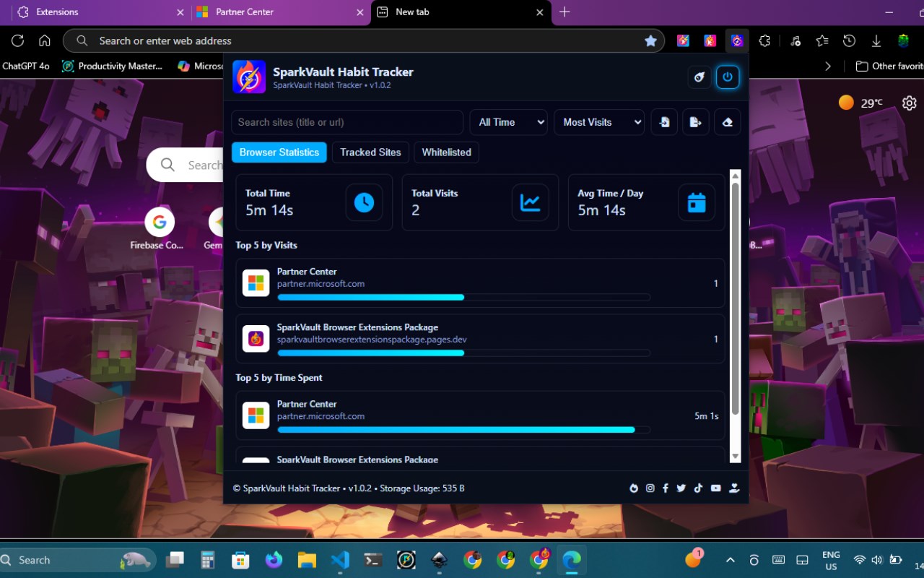
Task: Click the flame icon in the popup footer
Action: pos(634,488)
